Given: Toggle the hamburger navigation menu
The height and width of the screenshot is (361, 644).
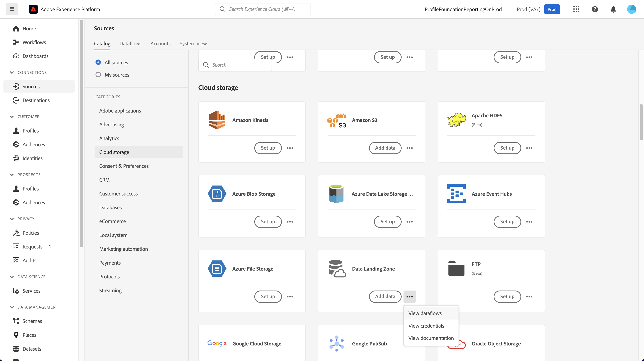Looking at the screenshot, I should pos(12,9).
